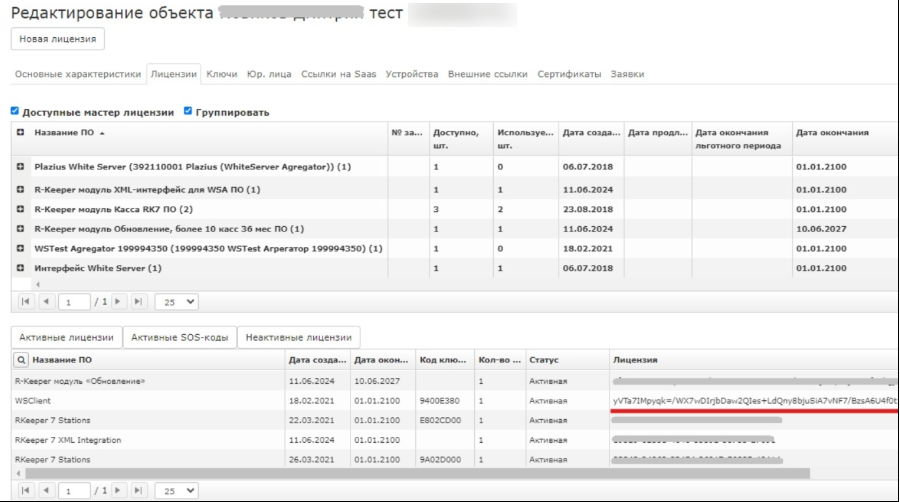Go to next page in lower grid pager
Image resolution: width=900 pixels, height=502 pixels.
[118, 490]
